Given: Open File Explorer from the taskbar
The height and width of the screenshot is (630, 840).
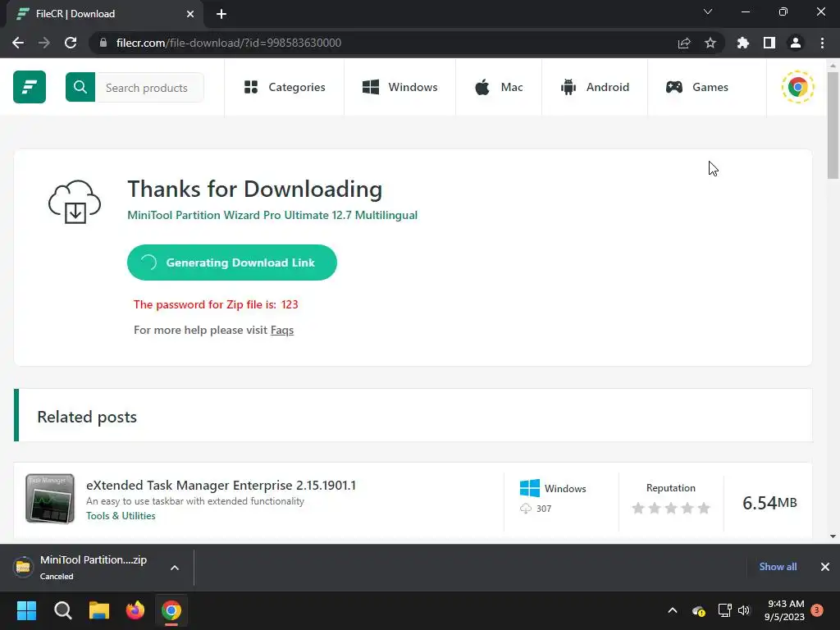Looking at the screenshot, I should pyautogui.click(x=99, y=610).
